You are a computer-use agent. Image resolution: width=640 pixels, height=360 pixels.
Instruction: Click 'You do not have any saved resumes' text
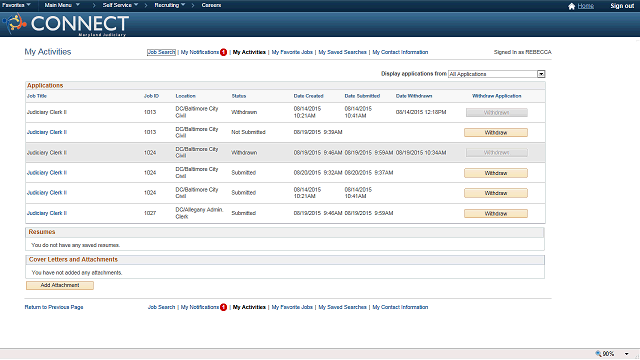(x=76, y=245)
